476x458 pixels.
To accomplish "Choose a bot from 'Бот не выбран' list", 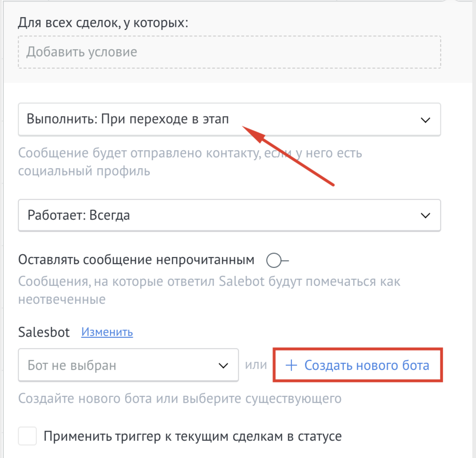I will [124, 365].
